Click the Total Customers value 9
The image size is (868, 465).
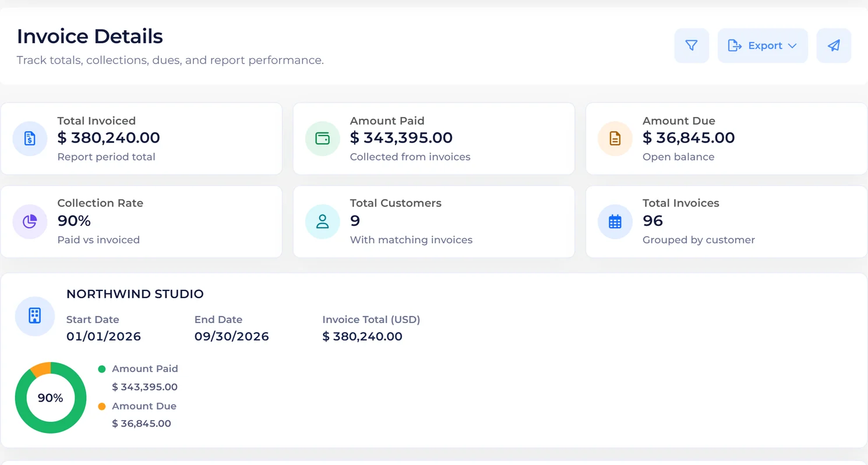click(x=355, y=221)
